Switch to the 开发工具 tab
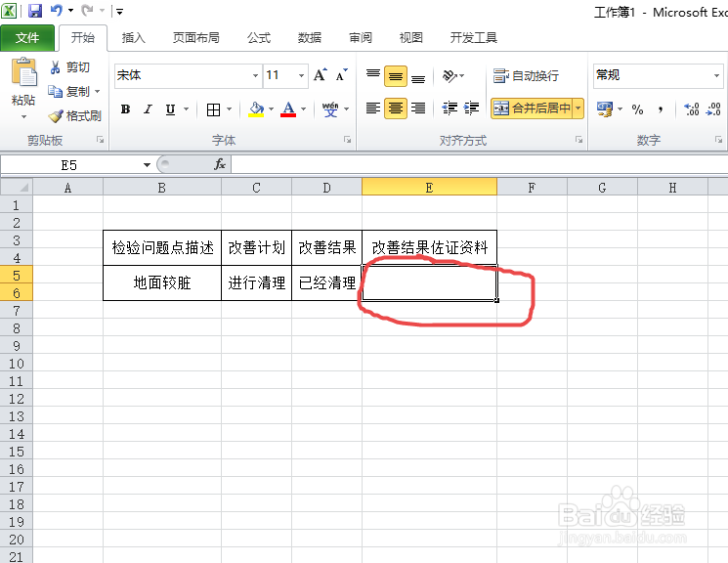Viewport: 728px width, 563px height. coord(474,37)
